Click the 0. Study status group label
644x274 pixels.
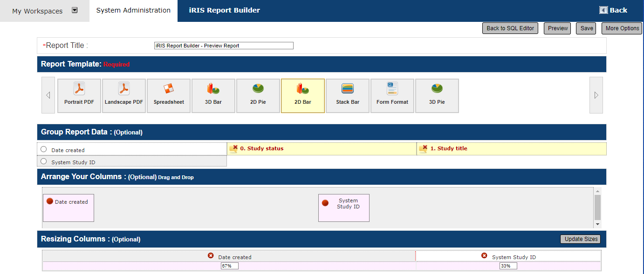click(262, 148)
